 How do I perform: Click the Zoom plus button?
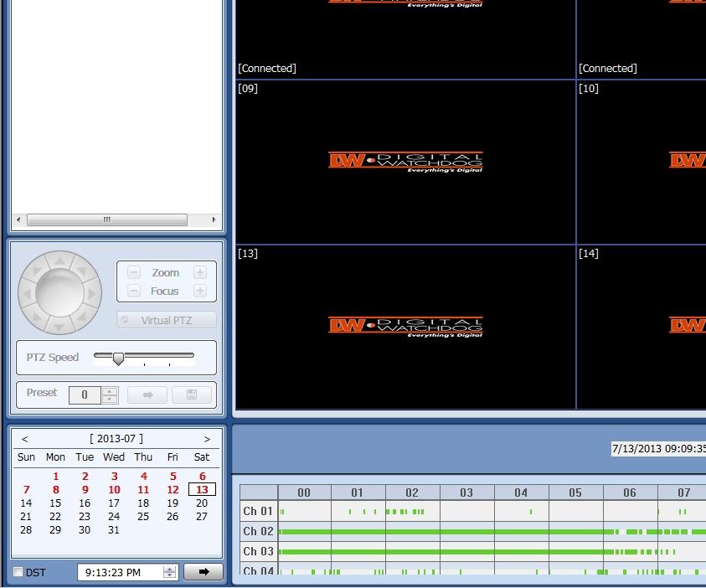(x=200, y=272)
